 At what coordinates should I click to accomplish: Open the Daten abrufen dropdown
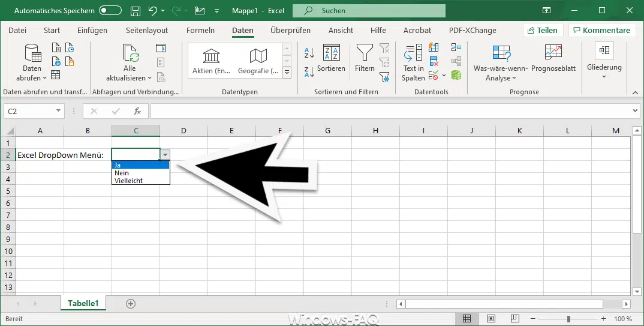click(x=32, y=63)
